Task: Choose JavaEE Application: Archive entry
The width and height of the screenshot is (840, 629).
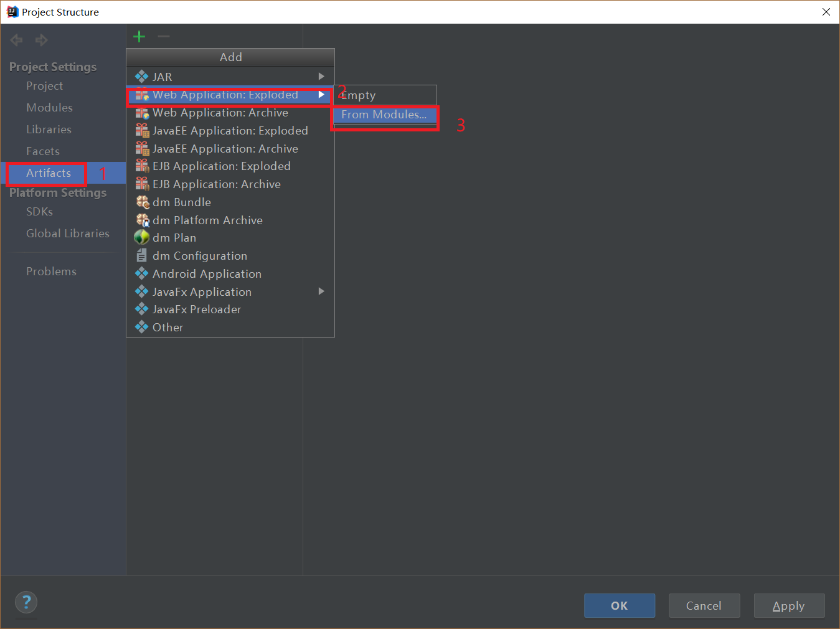Action: tap(230, 149)
